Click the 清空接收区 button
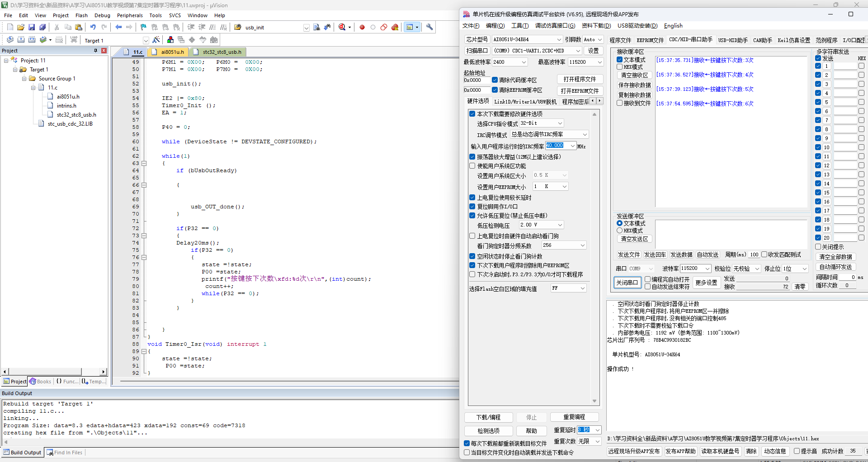868x462 pixels. tap(634, 75)
